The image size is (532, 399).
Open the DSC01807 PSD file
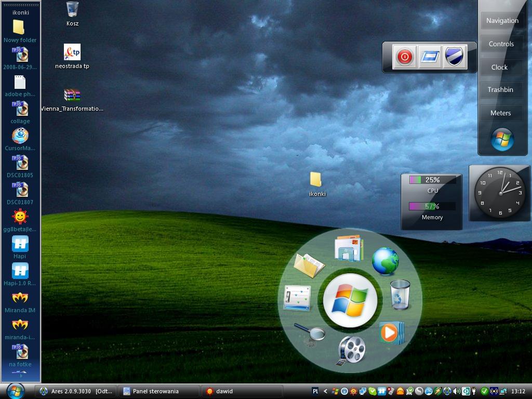20,193
